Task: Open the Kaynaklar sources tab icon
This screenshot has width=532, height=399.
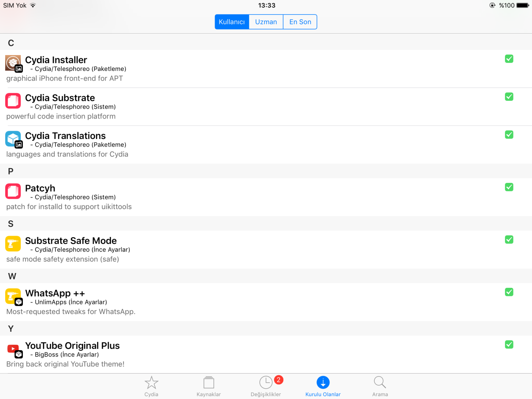Action: click(x=209, y=382)
